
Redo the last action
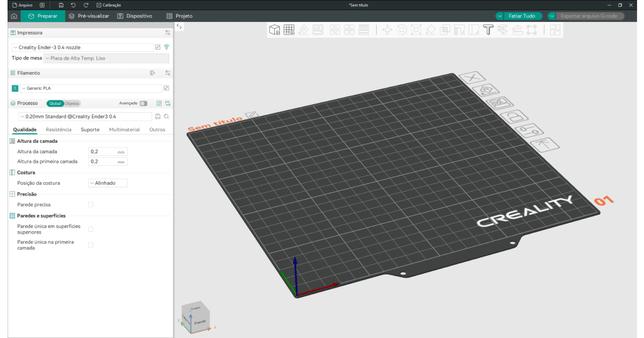tap(86, 5)
